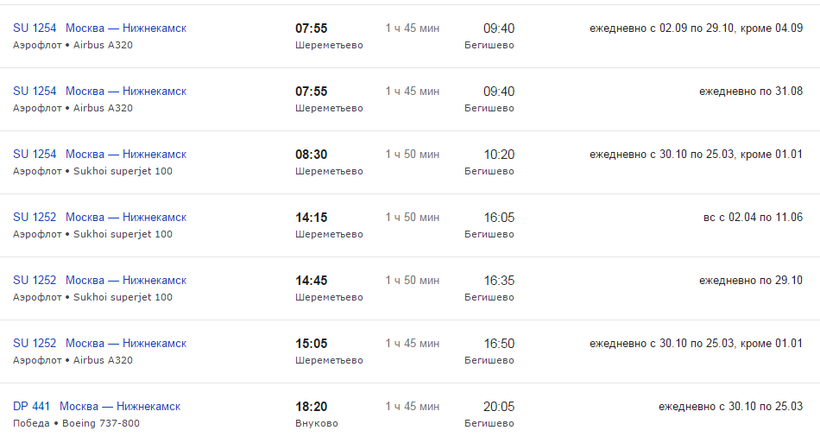This screenshot has width=820, height=443.
Task: Click the 10:20 arrival time at Бегишево
Action: click(x=499, y=155)
